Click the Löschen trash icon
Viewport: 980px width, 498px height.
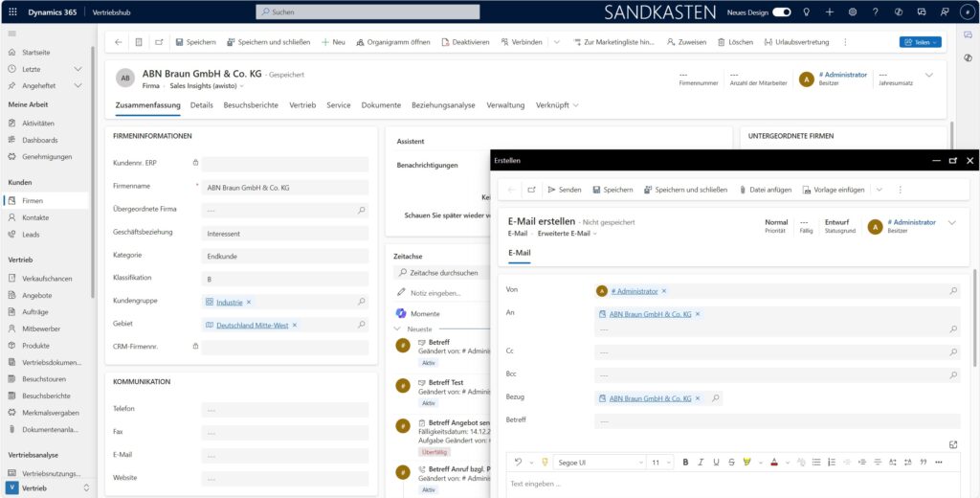click(x=721, y=42)
